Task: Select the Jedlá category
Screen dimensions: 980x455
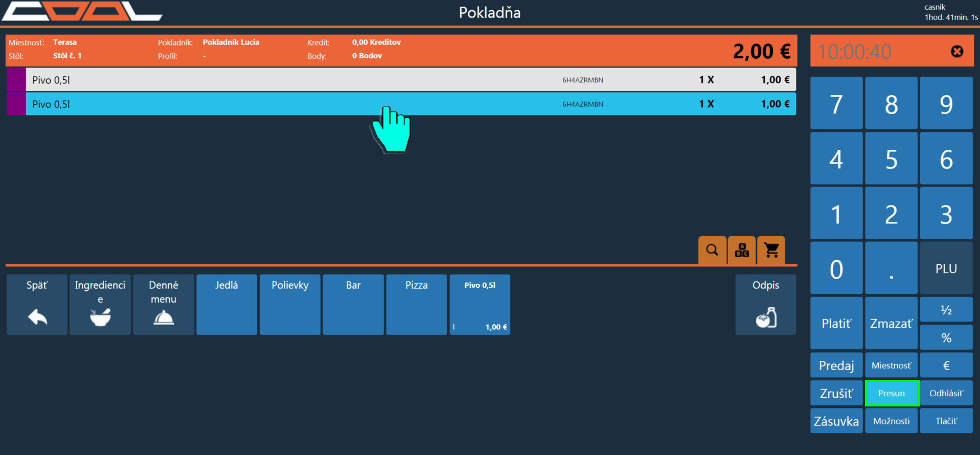Action: point(226,305)
